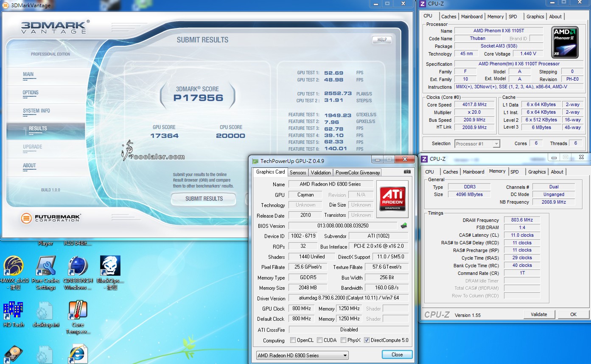591x364 pixels.
Task: Select the desktop.ini file icon
Action: click(x=45, y=314)
